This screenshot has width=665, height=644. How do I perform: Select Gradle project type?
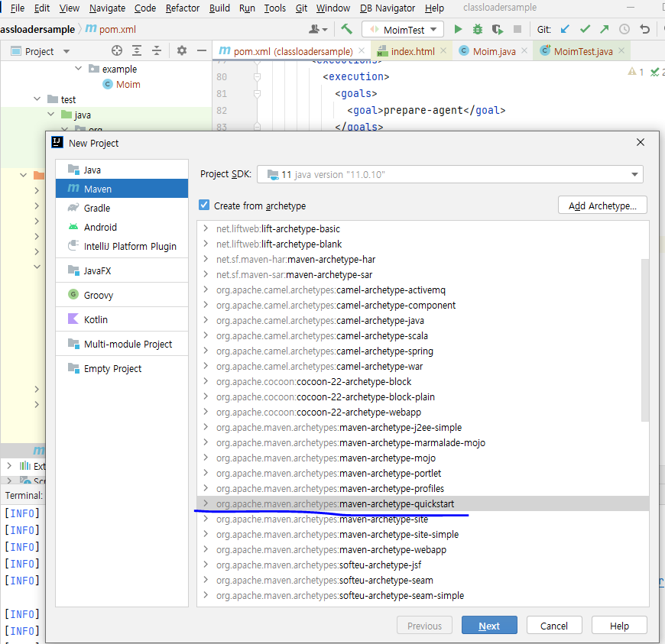122,208
